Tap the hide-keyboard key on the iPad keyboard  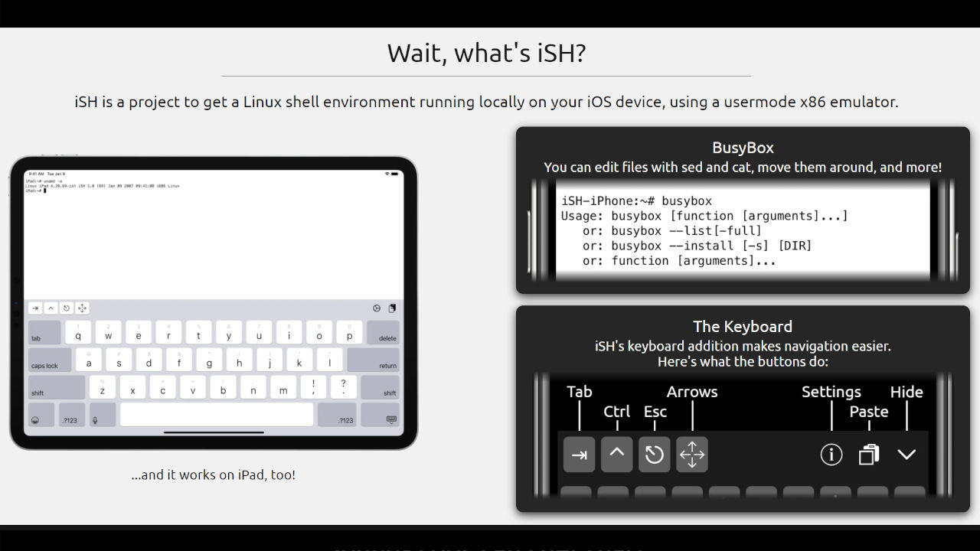(380, 415)
